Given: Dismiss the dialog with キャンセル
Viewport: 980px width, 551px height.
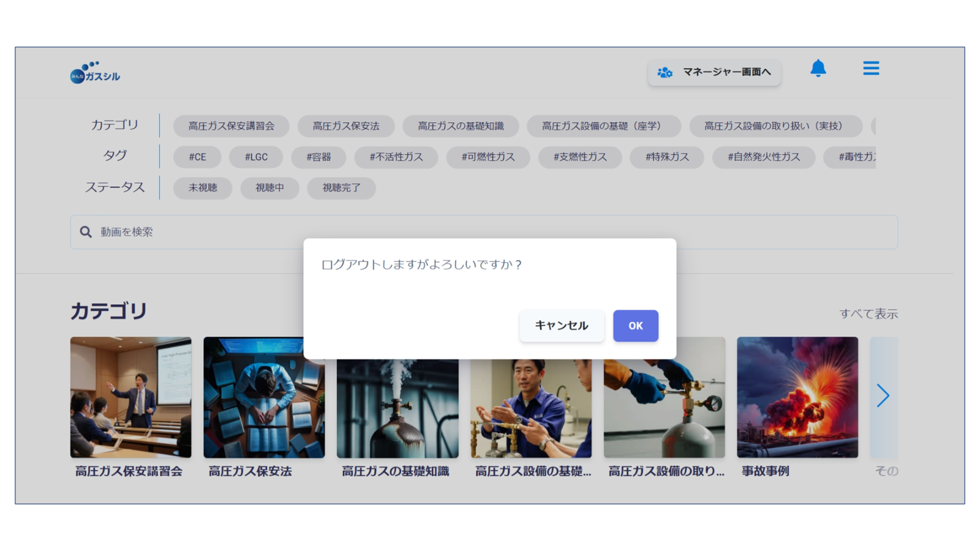Looking at the screenshot, I should point(561,326).
